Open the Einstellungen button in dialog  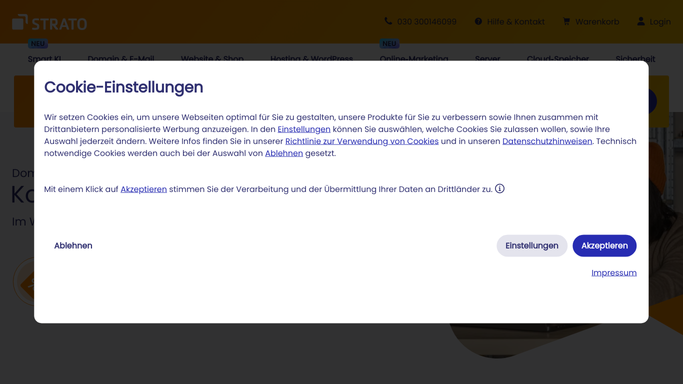click(531, 246)
